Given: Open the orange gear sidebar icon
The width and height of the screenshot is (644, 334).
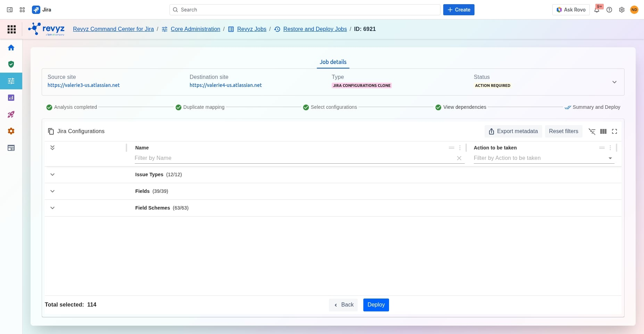Looking at the screenshot, I should [11, 131].
